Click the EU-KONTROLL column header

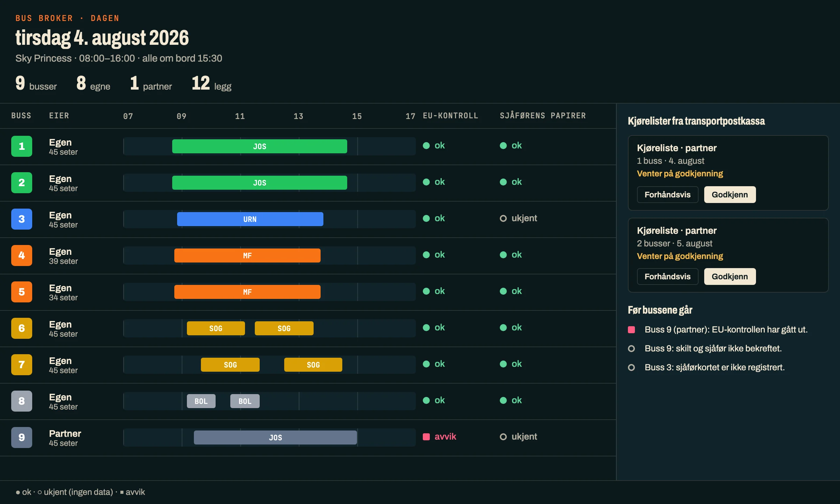click(x=450, y=115)
